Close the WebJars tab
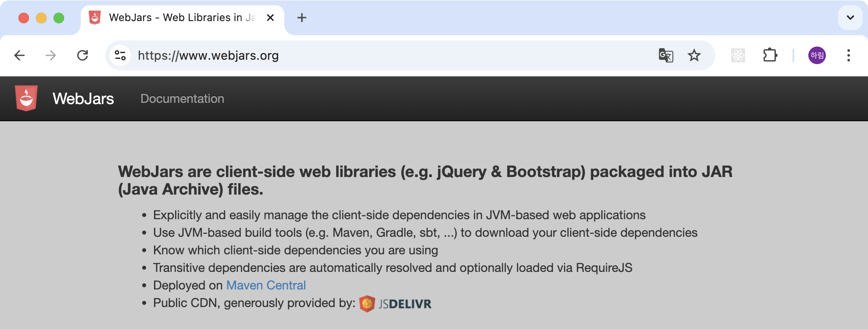Image resolution: width=868 pixels, height=329 pixels. pos(270,18)
